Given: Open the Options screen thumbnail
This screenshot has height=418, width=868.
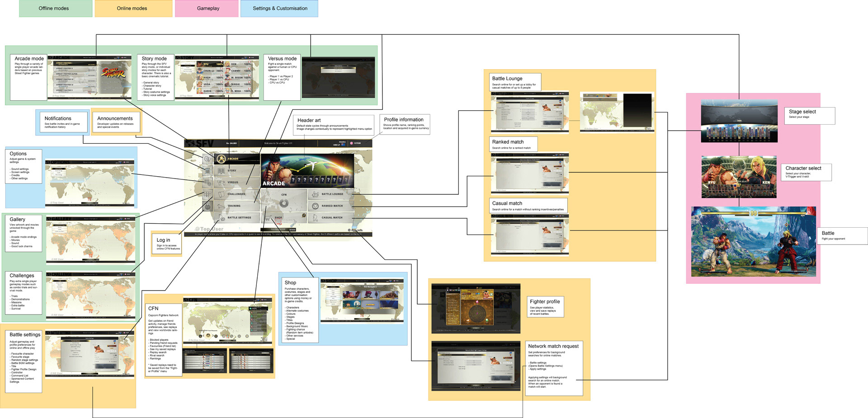Looking at the screenshot, I should coord(90,183).
